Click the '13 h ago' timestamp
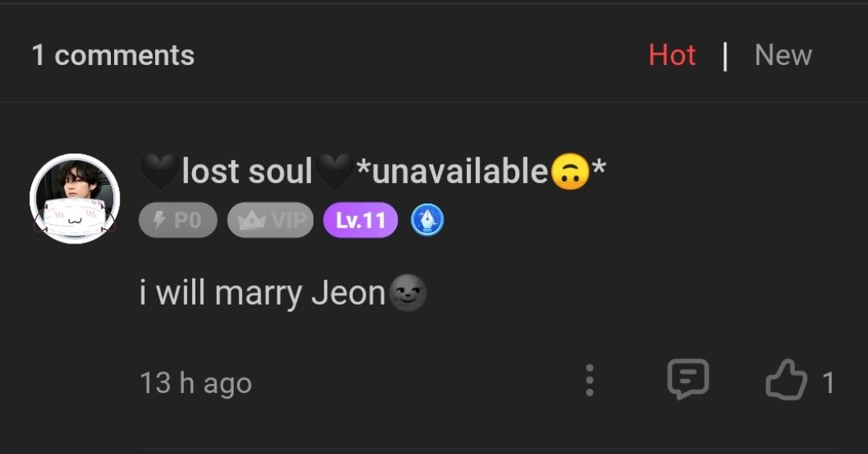The image size is (868, 454). [195, 382]
